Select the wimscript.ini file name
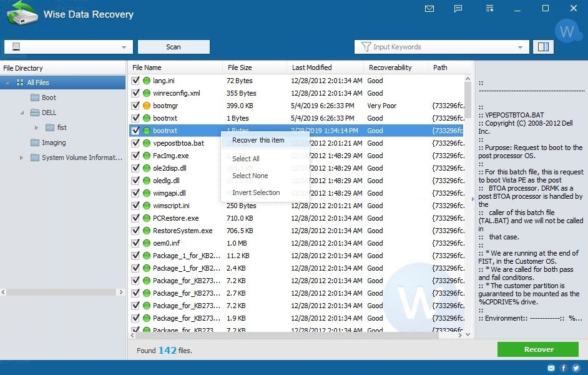This screenshot has width=588, height=375. (171, 206)
